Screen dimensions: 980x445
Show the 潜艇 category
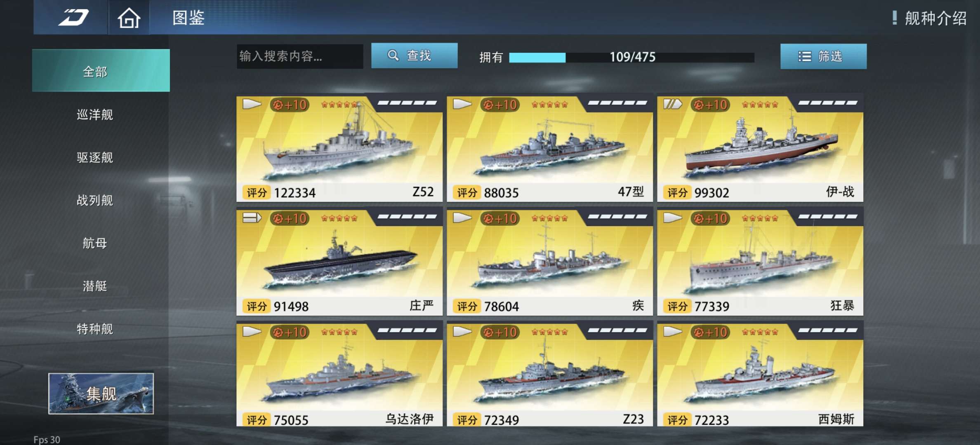[x=95, y=286]
